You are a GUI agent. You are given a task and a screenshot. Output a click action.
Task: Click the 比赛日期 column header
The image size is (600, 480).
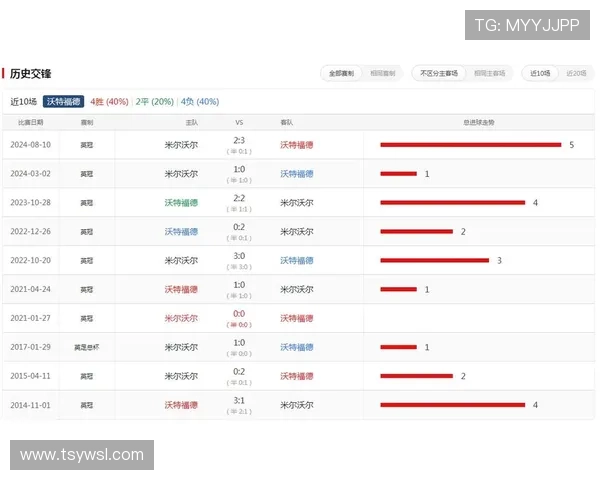[30, 122]
